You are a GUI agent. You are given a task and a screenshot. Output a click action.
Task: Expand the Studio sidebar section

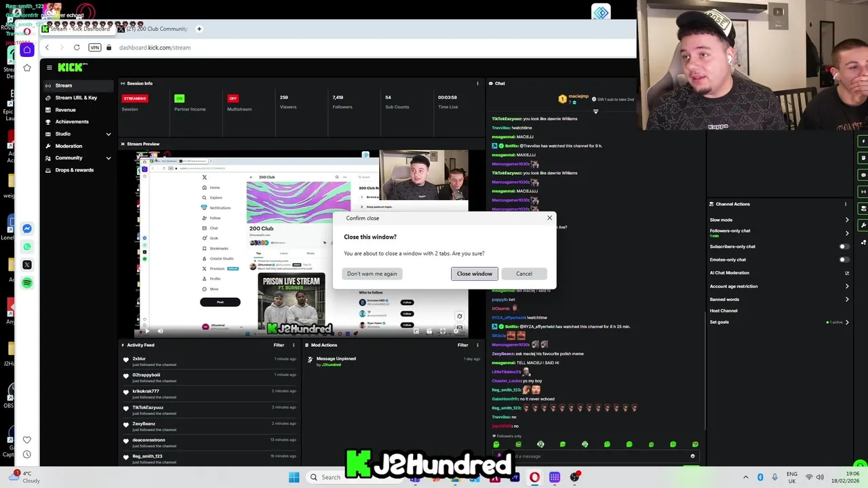click(108, 134)
